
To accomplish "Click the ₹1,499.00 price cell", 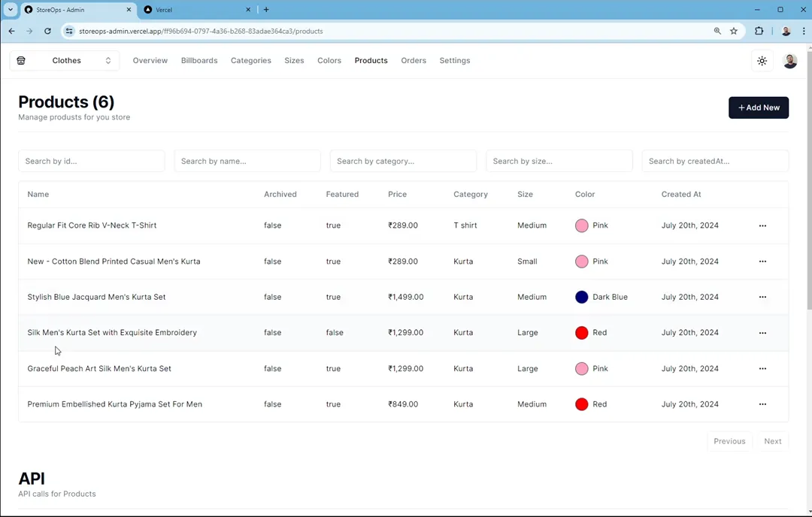I will click(x=405, y=297).
